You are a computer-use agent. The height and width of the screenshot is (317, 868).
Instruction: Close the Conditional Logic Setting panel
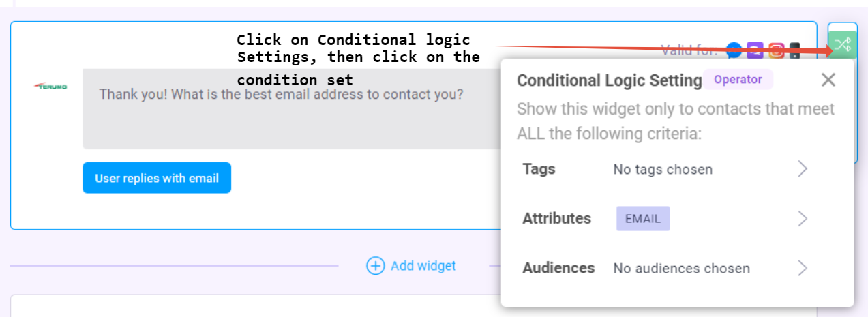tap(828, 80)
